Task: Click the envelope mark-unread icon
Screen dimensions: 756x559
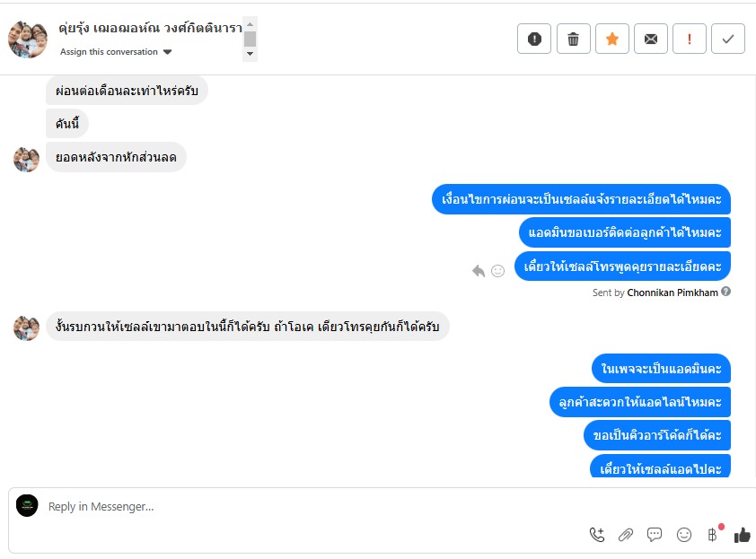Action: (x=651, y=39)
